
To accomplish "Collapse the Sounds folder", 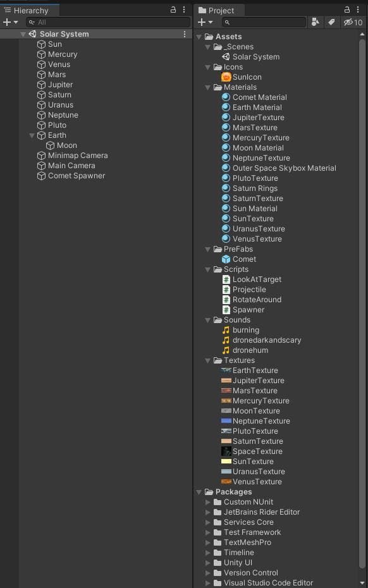I will click(208, 321).
